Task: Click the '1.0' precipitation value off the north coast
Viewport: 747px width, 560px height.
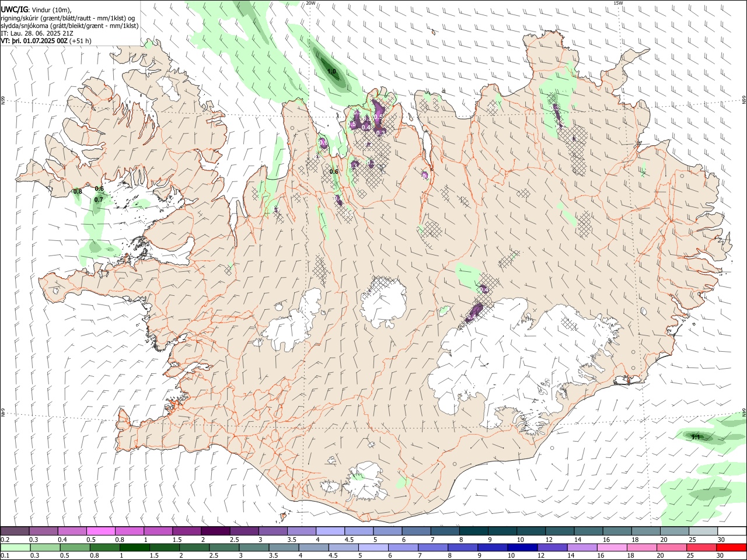Action: pyautogui.click(x=331, y=72)
